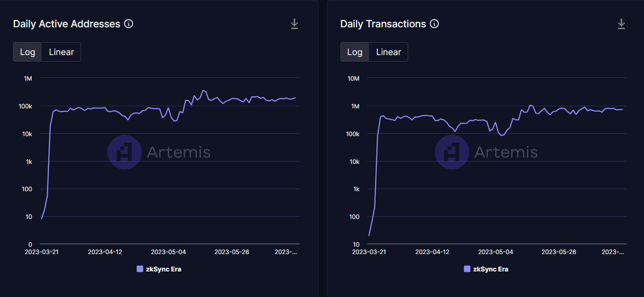Select Log scale on Daily Transactions
The image size is (644, 297).
355,52
